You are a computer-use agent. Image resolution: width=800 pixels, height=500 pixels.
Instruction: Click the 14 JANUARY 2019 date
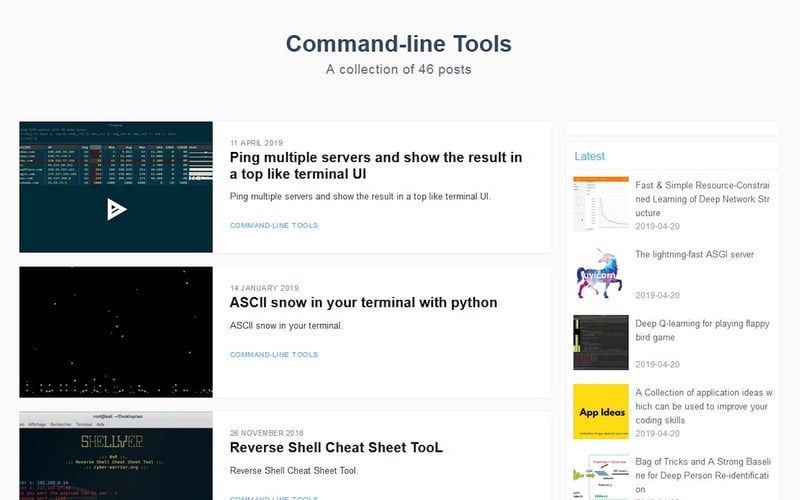pos(264,288)
